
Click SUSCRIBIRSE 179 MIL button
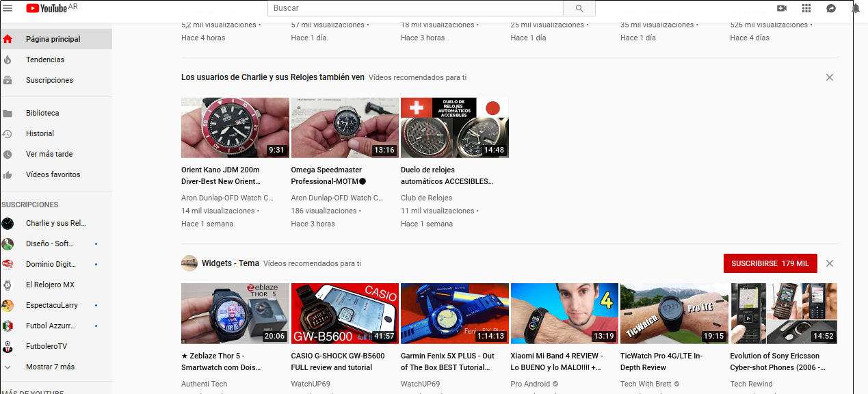tap(770, 263)
